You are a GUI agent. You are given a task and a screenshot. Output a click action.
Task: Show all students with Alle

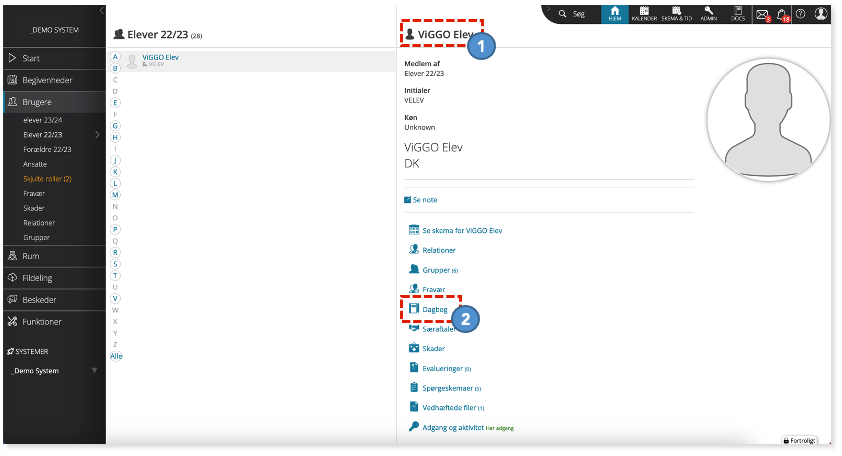click(116, 357)
